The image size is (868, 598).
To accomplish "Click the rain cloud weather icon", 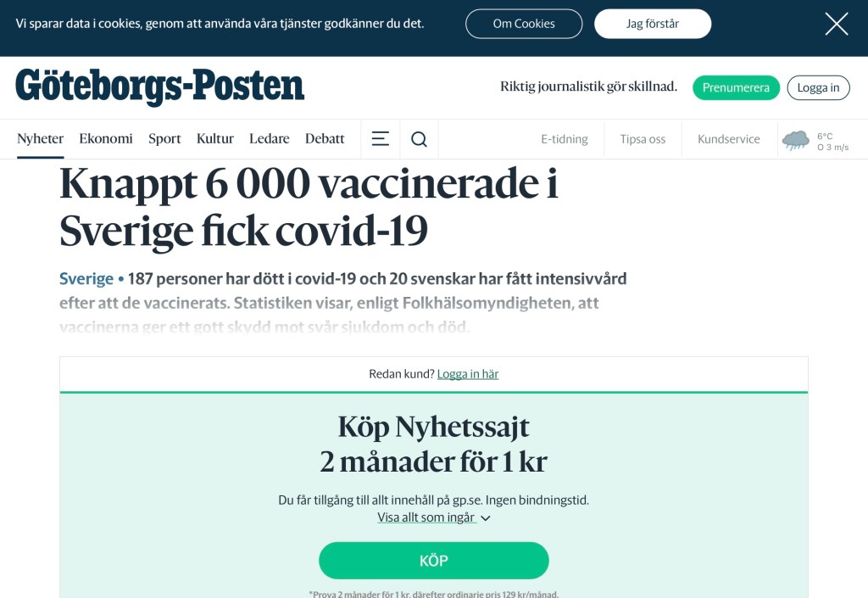I will 795,140.
